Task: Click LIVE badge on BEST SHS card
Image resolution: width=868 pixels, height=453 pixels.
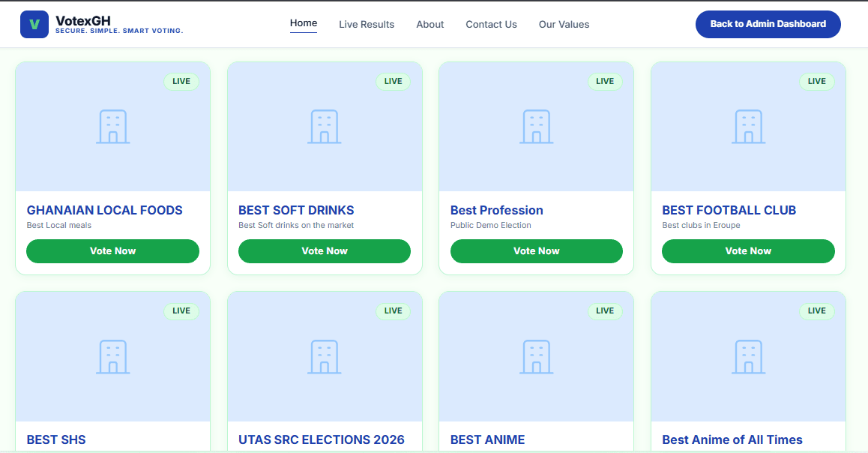Action: click(181, 310)
